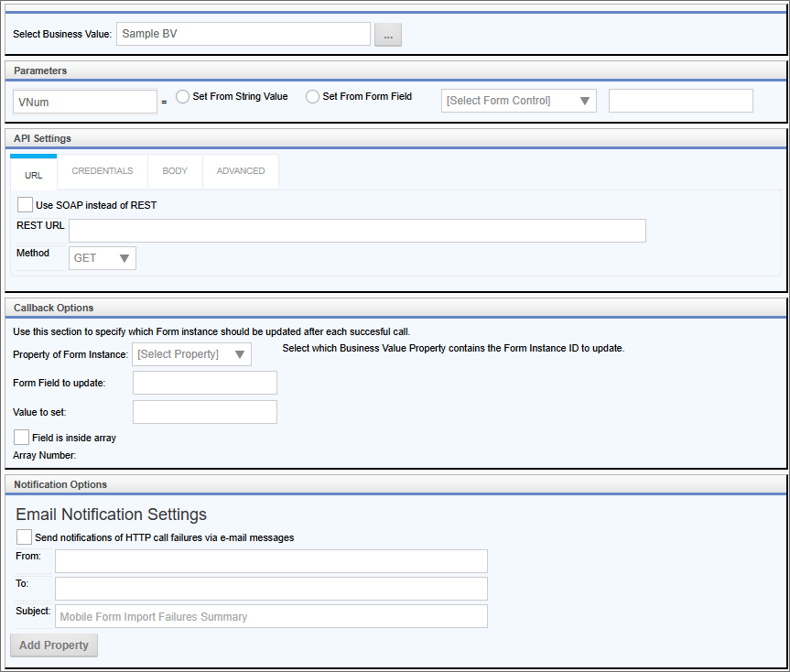Focus the VNum parameter name field

tap(85, 102)
